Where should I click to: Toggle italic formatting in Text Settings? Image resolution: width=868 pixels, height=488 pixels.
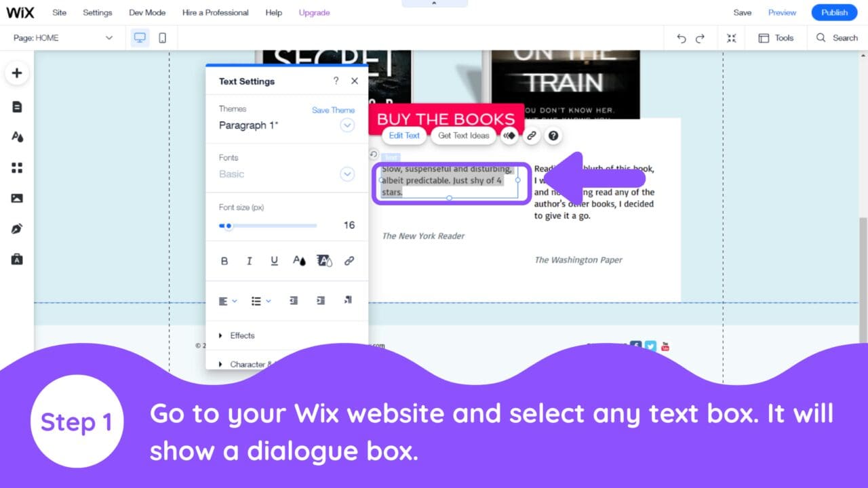[x=249, y=261]
